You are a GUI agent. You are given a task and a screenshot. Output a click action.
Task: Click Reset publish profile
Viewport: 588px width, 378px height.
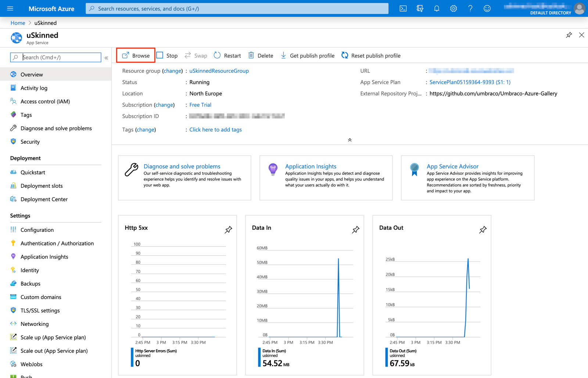click(371, 55)
